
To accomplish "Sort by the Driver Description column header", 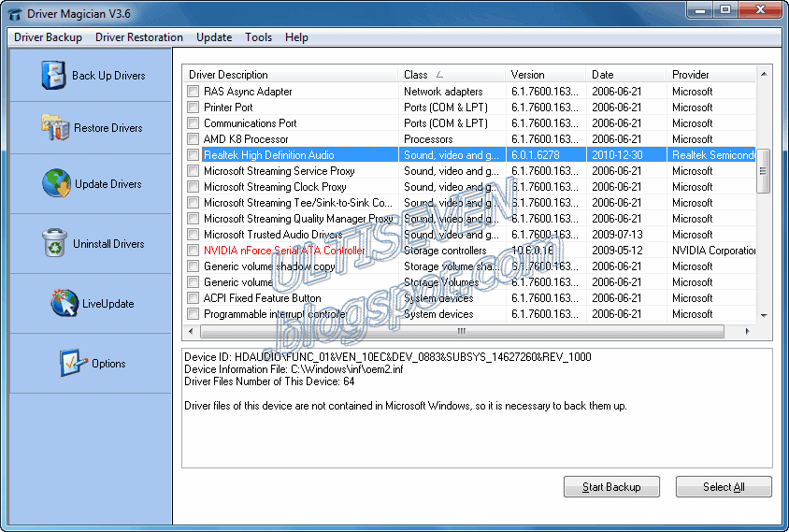I will tap(291, 75).
